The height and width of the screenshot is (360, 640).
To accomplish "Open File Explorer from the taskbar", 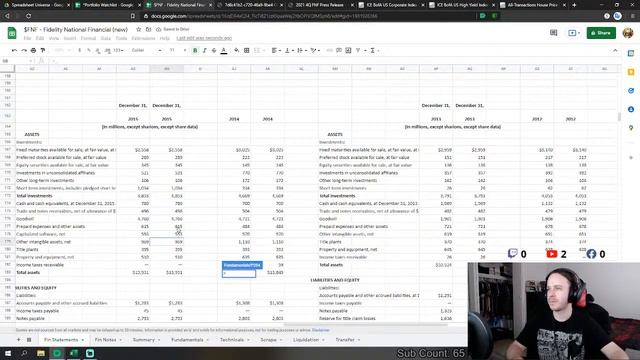I will (41, 353).
